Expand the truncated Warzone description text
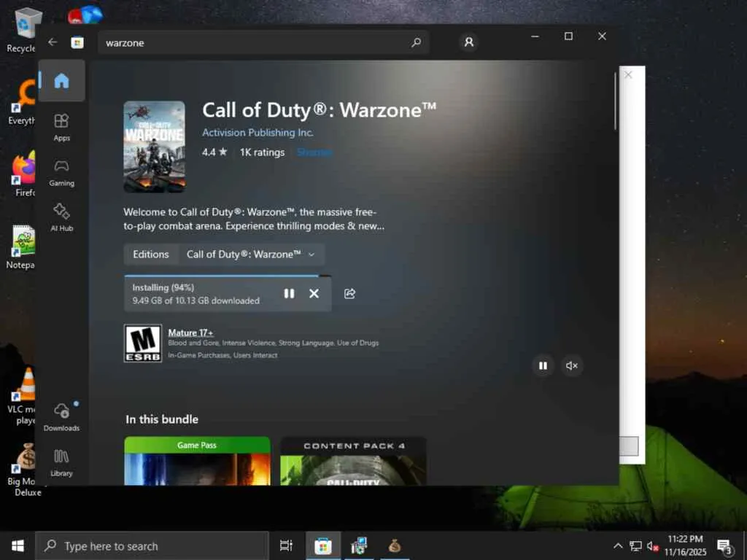747x560 pixels. pyautogui.click(x=254, y=219)
